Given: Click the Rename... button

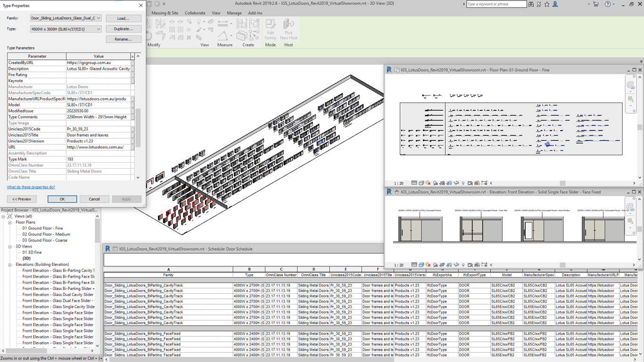Looking at the screenshot, I should [124, 39].
